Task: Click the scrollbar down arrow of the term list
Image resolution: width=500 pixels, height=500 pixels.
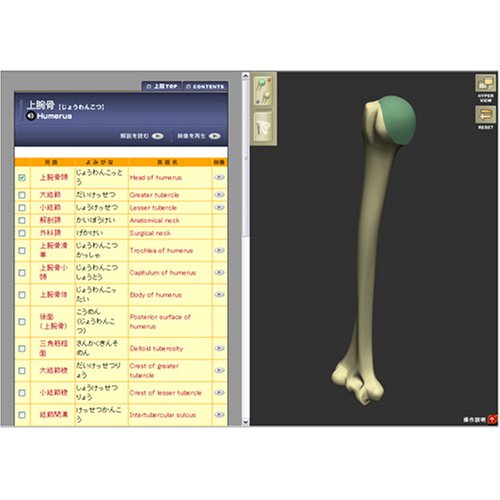Action: click(x=246, y=422)
